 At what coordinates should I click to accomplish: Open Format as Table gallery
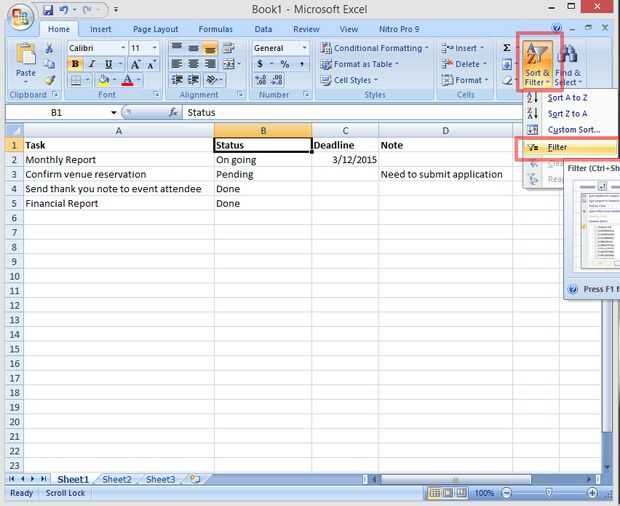click(359, 64)
